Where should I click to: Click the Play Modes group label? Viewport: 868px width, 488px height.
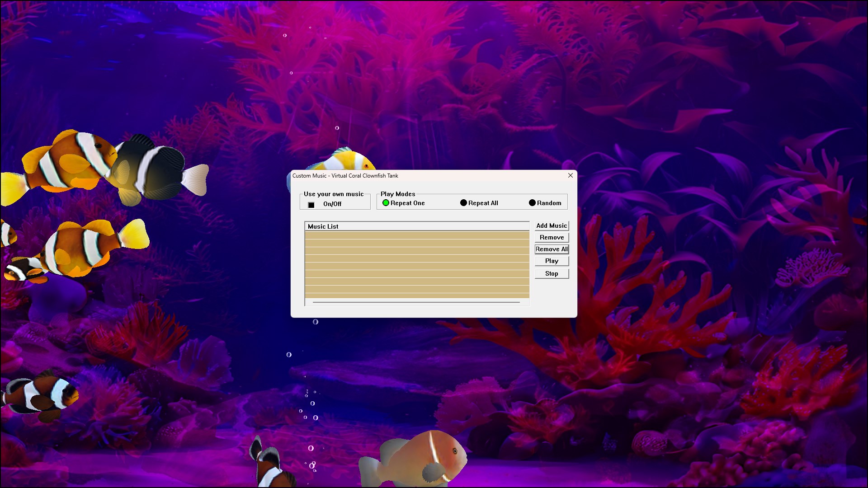click(x=397, y=194)
